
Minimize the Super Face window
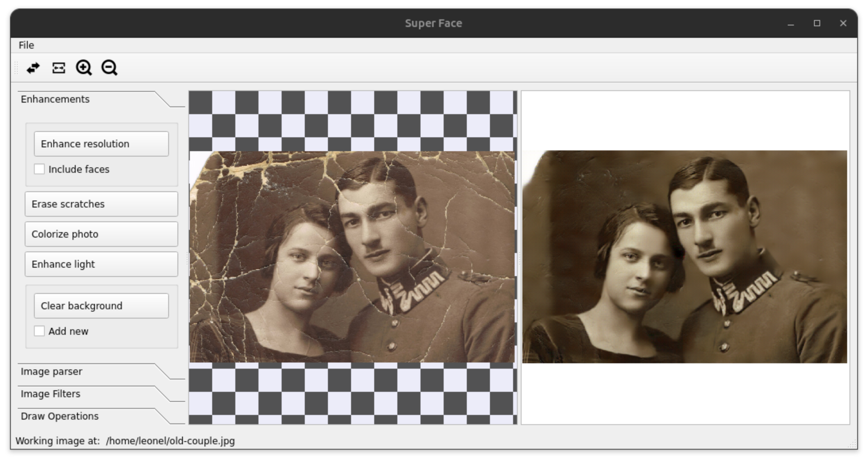791,24
